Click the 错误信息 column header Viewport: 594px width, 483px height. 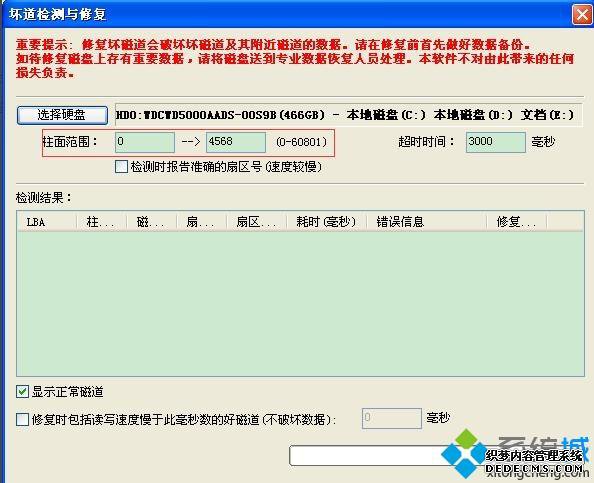click(427, 222)
